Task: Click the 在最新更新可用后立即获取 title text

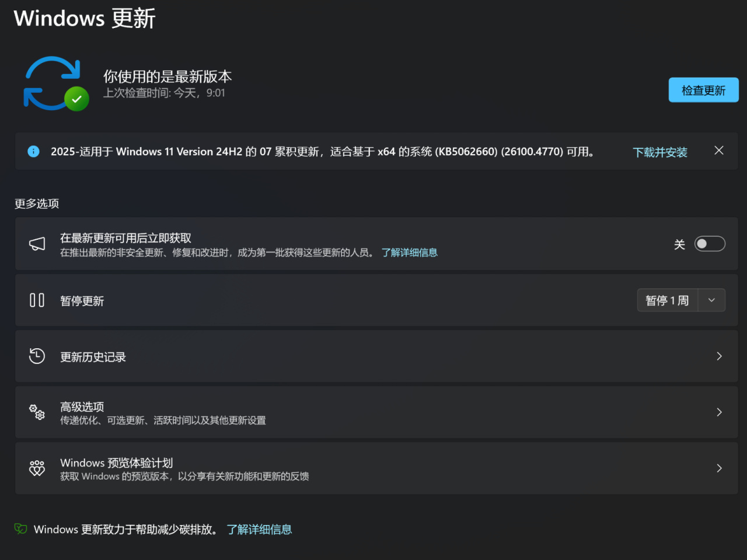Action: pyautogui.click(x=126, y=238)
